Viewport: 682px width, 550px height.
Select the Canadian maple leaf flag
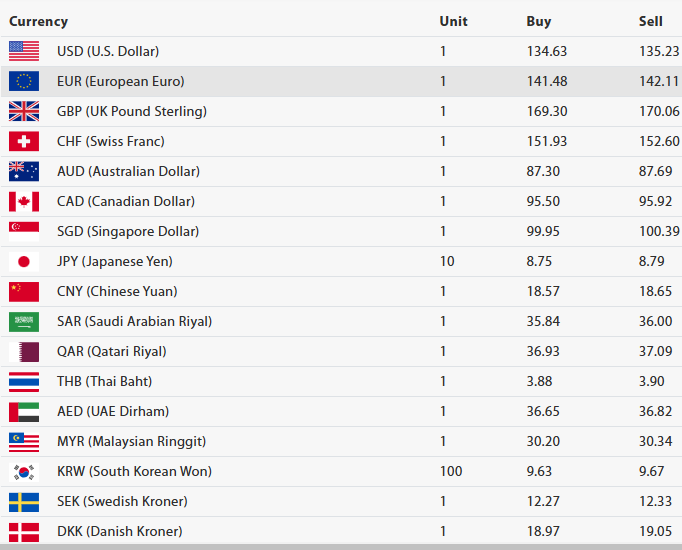pyautogui.click(x=24, y=201)
